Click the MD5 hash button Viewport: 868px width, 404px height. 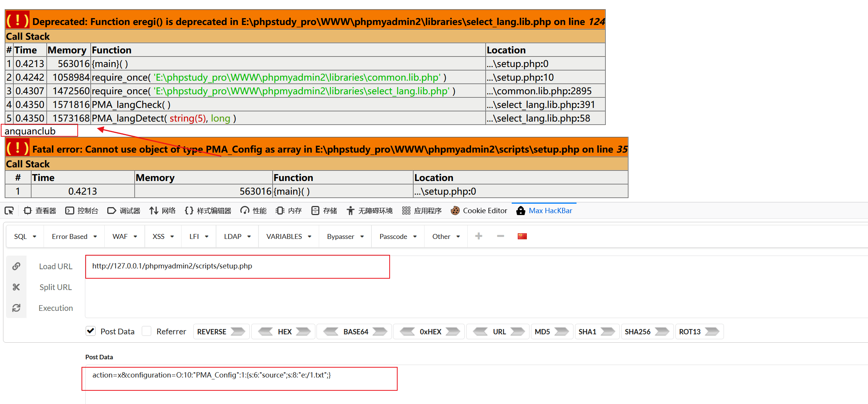pyautogui.click(x=552, y=331)
